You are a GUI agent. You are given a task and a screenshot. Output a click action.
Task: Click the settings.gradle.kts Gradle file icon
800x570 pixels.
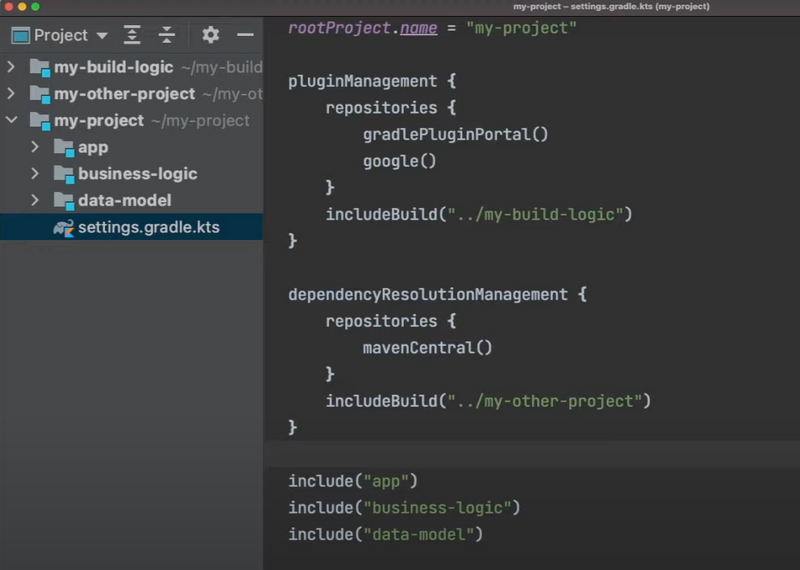click(x=64, y=228)
